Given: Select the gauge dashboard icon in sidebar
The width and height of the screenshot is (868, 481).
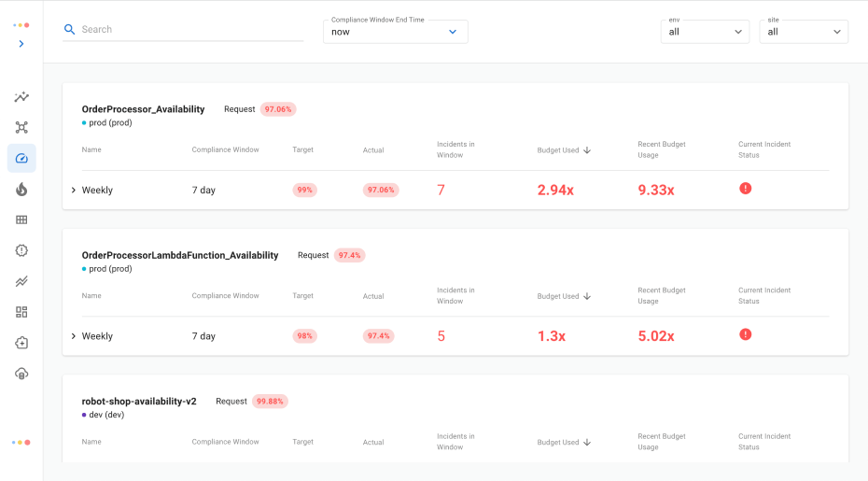Looking at the screenshot, I should click(x=21, y=159).
